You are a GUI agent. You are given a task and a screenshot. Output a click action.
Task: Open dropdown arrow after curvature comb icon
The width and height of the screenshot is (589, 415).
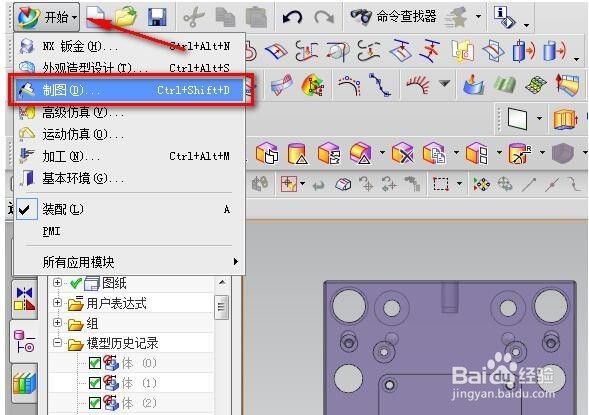445,83
